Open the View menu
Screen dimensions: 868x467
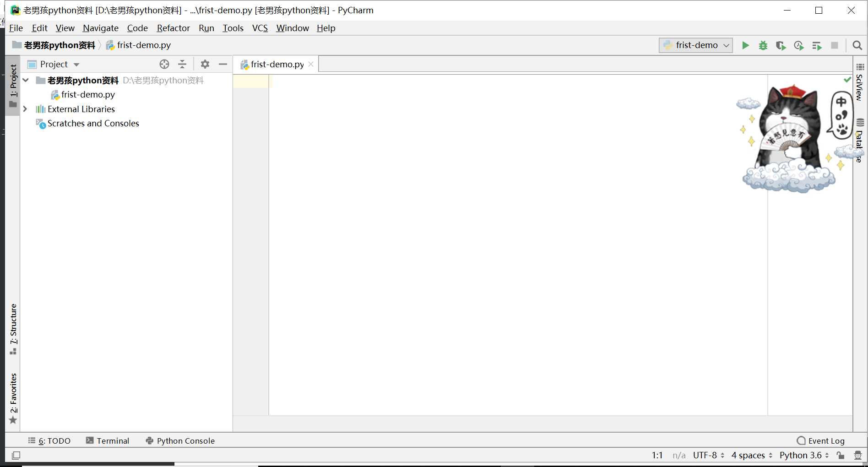[x=65, y=28]
